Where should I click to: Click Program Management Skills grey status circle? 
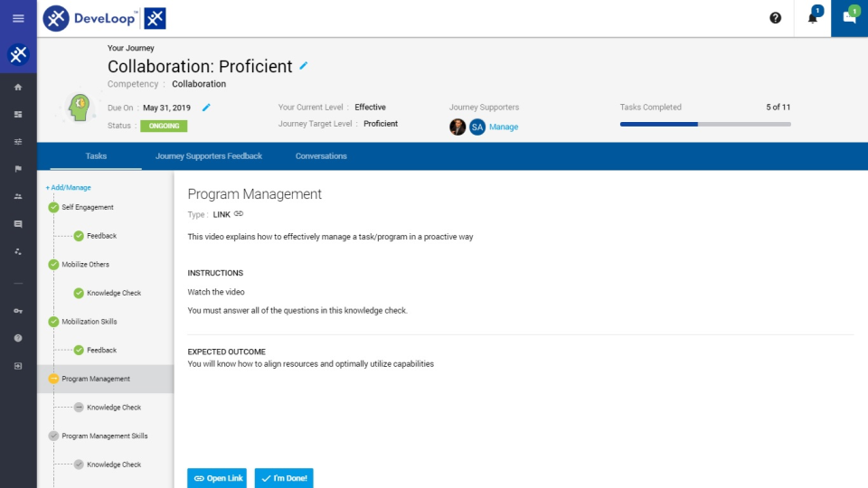(x=53, y=436)
